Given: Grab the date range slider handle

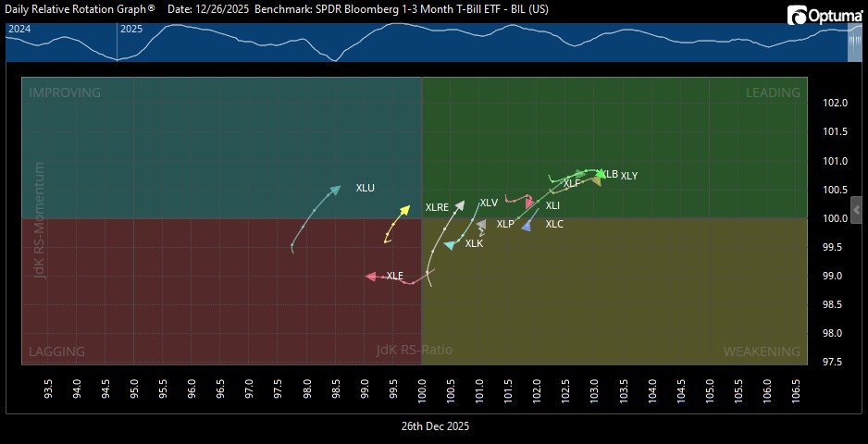Looking at the screenshot, I should pyautogui.click(x=856, y=42).
